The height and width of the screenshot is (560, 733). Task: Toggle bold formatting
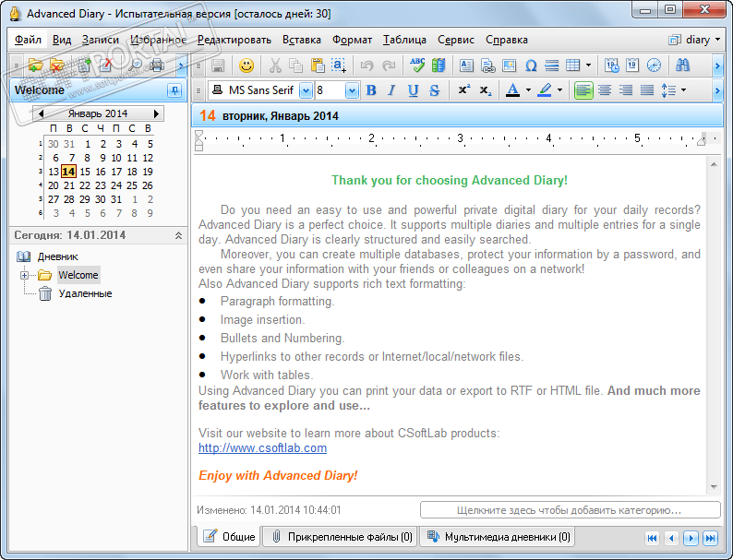(x=371, y=90)
